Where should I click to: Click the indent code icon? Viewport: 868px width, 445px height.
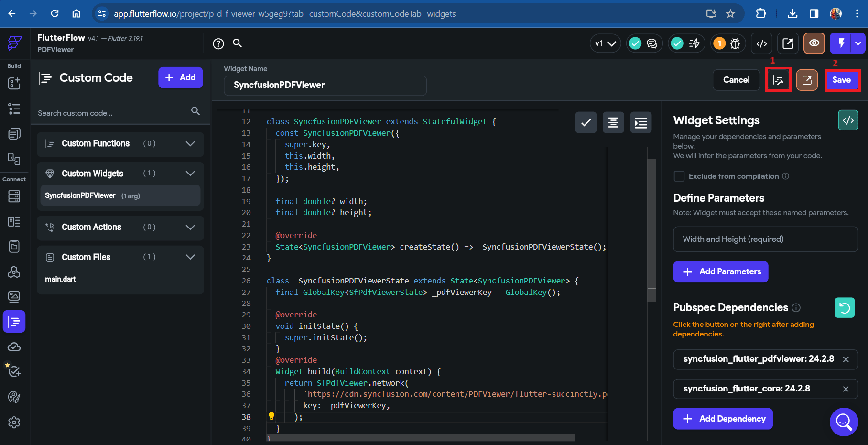click(641, 123)
